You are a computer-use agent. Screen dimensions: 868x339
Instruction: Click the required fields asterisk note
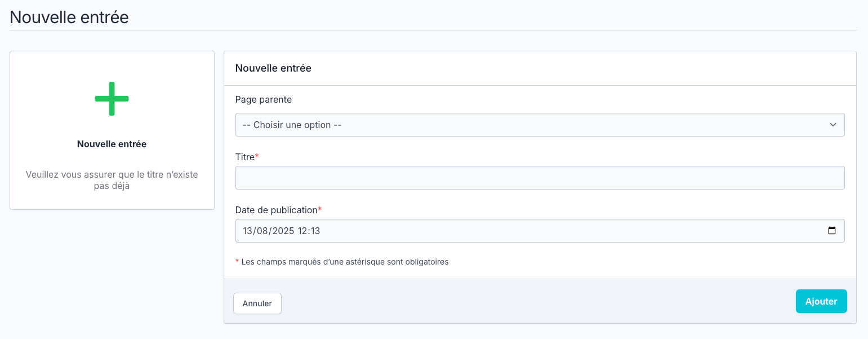pos(344,262)
